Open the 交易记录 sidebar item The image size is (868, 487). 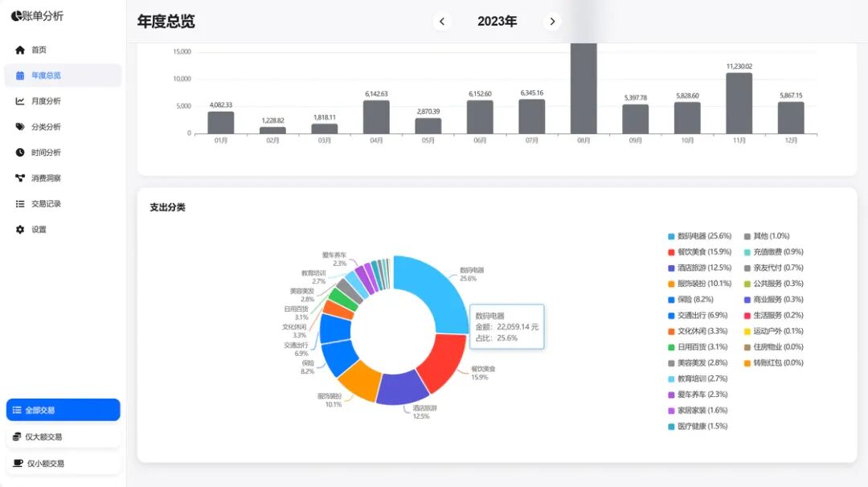[x=63, y=203]
